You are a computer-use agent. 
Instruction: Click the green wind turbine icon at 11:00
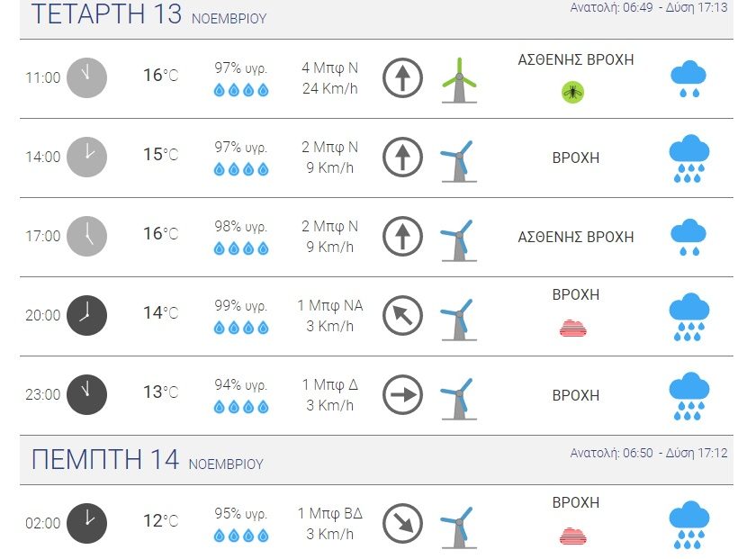459,80
